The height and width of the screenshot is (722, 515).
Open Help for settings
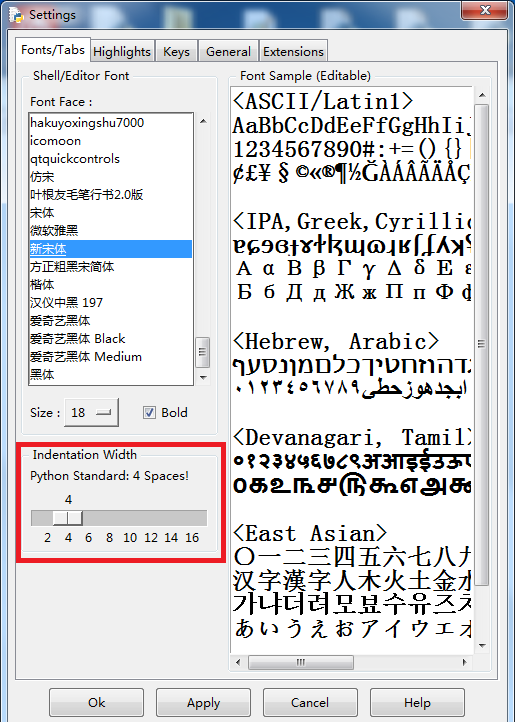(417, 703)
